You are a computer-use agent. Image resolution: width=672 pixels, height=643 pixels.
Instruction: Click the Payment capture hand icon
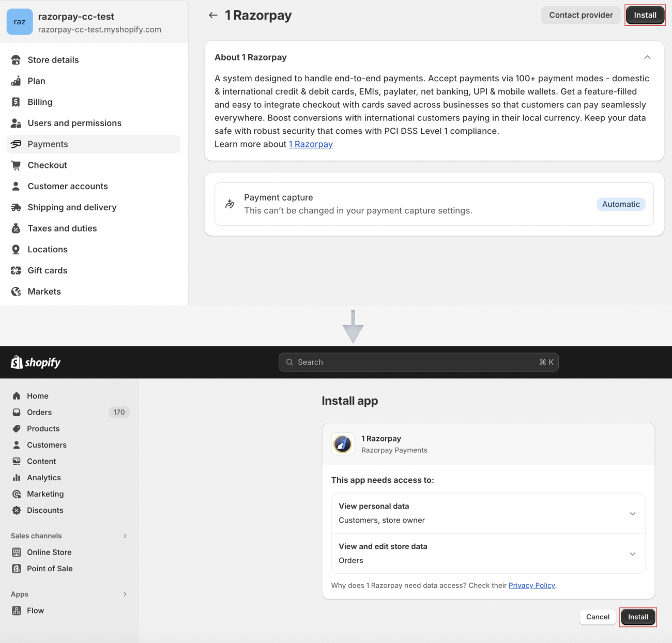click(x=230, y=204)
